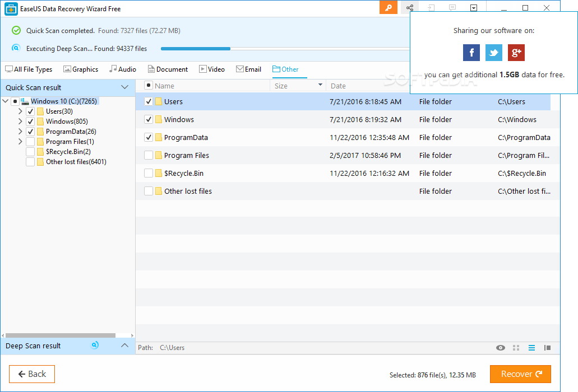Expand the ProgramData(26) tree node

coord(20,132)
